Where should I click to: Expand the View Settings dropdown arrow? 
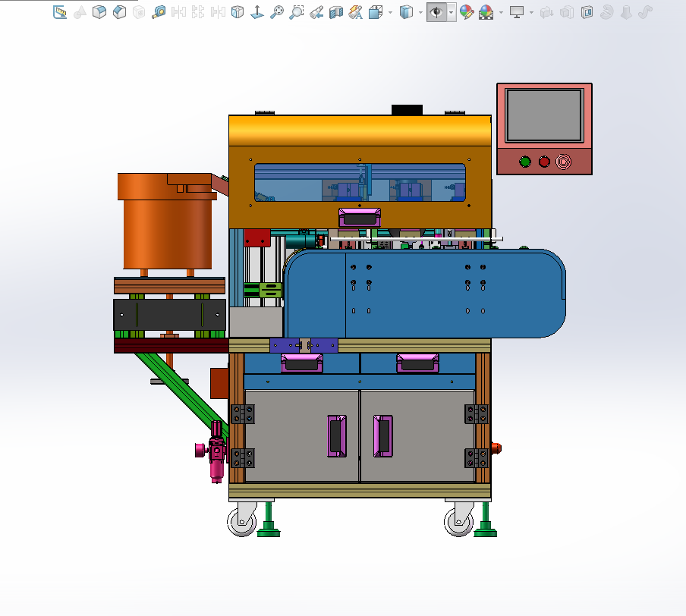point(531,13)
